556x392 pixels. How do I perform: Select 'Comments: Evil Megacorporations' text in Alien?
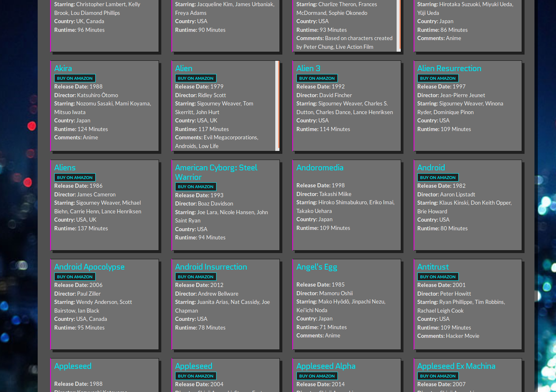pos(217,137)
